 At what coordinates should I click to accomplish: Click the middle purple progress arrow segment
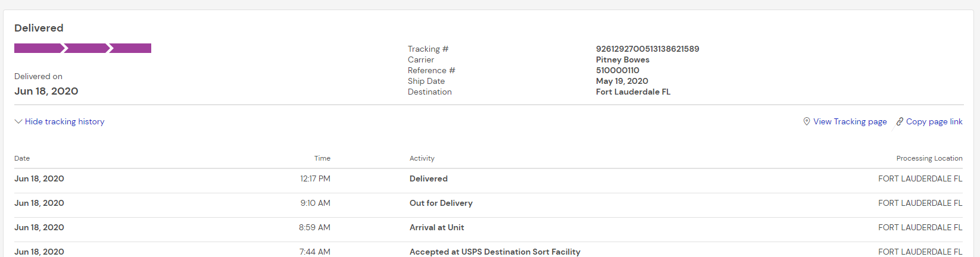(86, 48)
